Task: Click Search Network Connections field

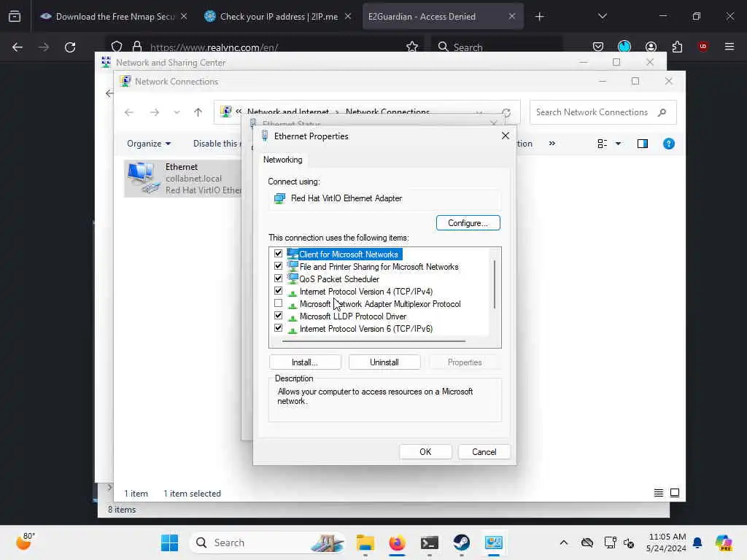Action: pos(603,112)
